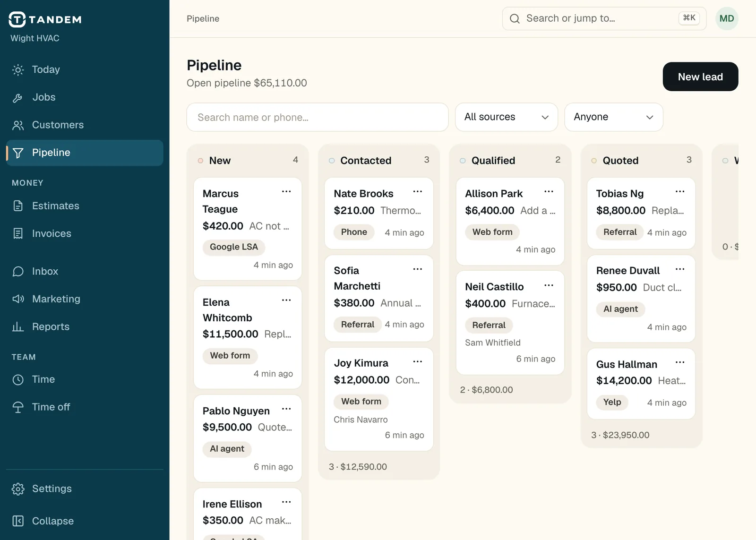Focus the Search or jump to box

(604, 18)
